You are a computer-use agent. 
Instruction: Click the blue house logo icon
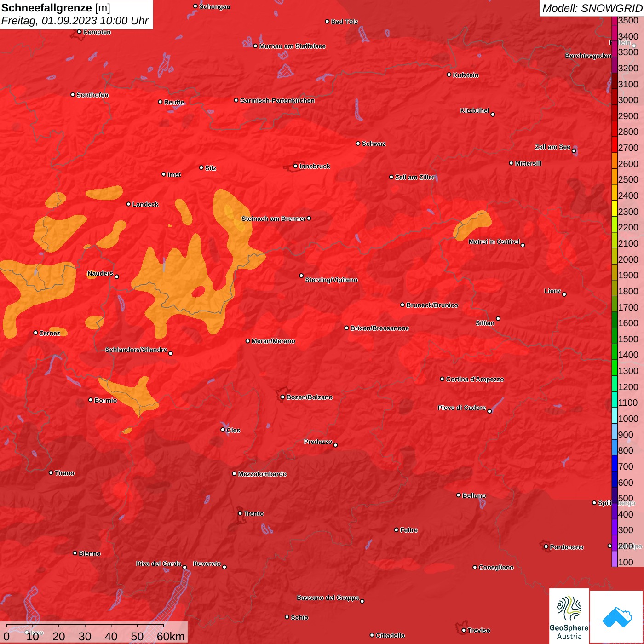617,617
